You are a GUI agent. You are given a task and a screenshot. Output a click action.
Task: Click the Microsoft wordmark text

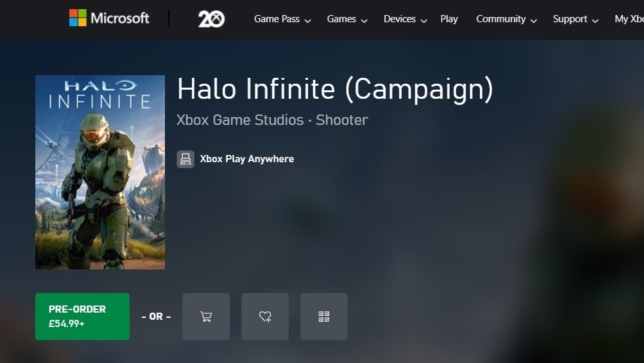[x=120, y=18]
